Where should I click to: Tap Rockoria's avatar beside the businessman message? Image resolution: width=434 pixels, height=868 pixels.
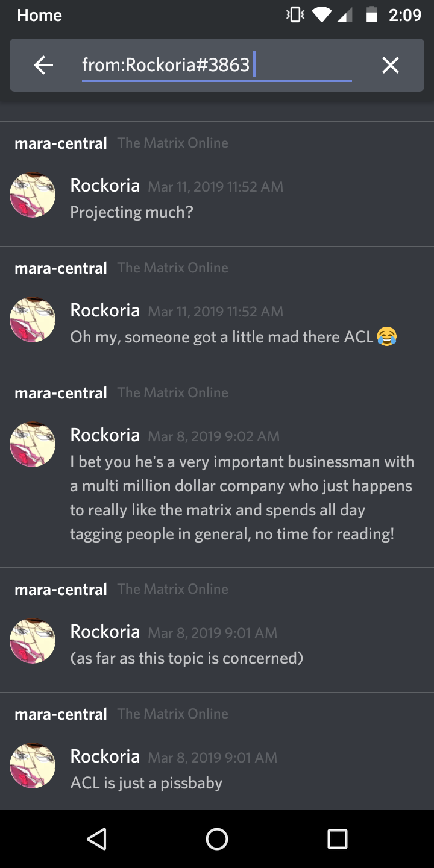(x=33, y=445)
